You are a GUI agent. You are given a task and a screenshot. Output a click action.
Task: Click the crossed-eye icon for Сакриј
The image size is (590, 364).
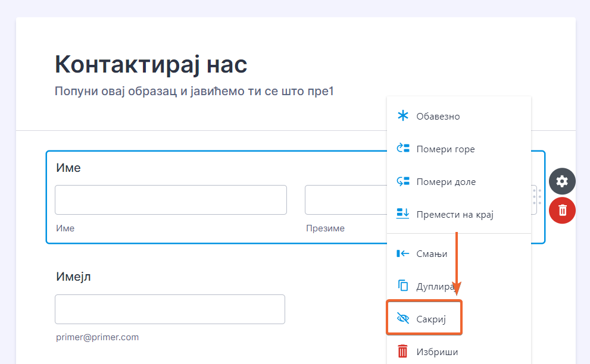click(403, 319)
